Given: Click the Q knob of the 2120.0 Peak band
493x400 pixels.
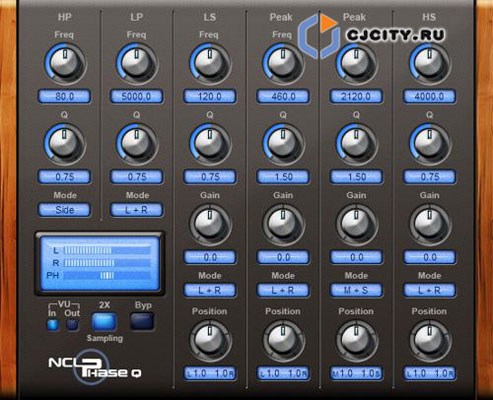Looking at the screenshot, I should pyautogui.click(x=357, y=144).
